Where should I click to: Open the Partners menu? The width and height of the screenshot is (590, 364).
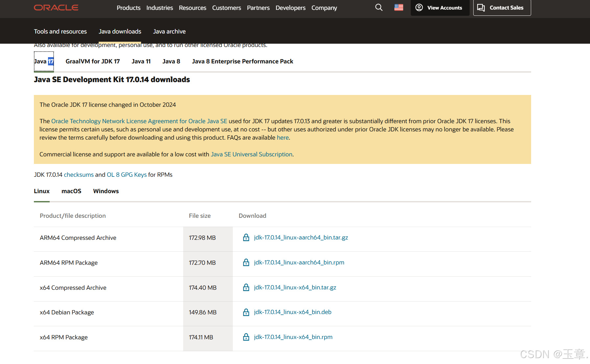point(258,8)
